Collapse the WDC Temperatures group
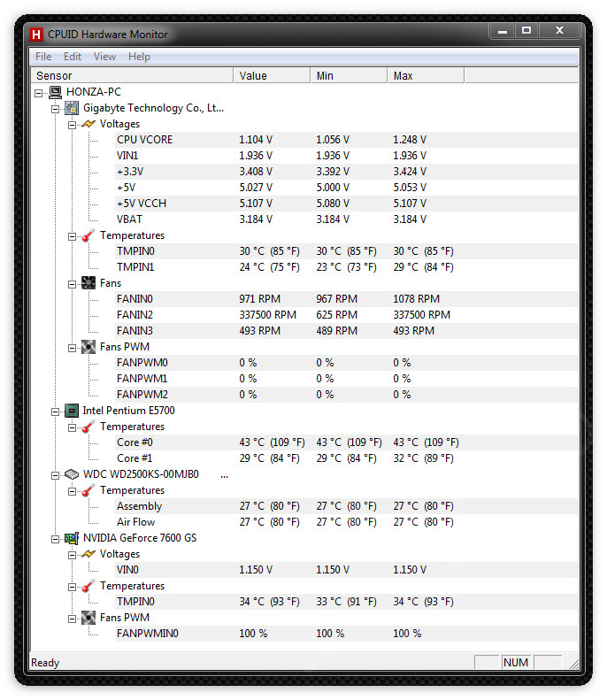Viewport: 607px width, 700px height. (72, 491)
